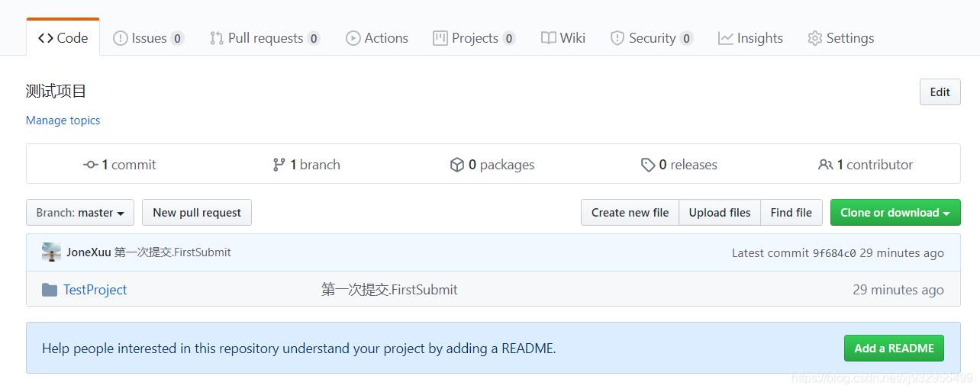This screenshot has width=980, height=392.
Task: Click the Insights graph icon
Action: point(726,38)
